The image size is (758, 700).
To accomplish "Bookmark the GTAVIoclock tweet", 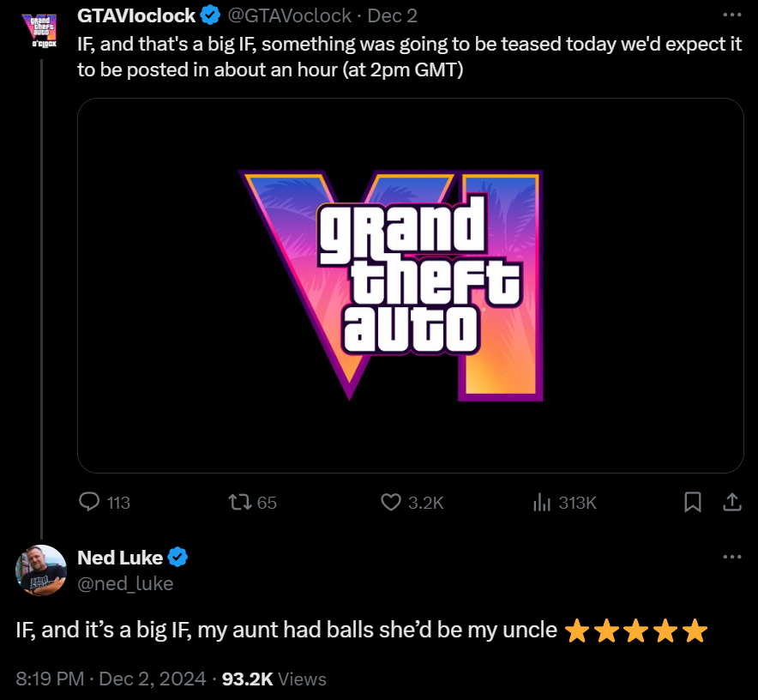I will (x=693, y=502).
